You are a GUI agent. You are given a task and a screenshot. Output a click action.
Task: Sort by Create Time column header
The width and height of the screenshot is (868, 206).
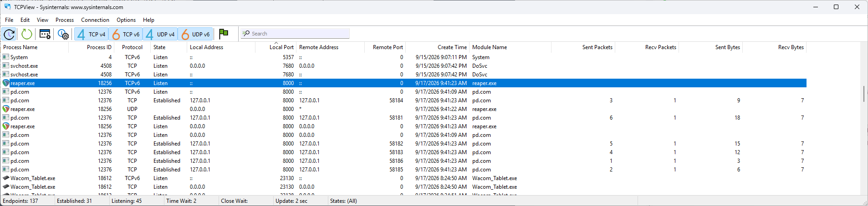tap(437, 47)
